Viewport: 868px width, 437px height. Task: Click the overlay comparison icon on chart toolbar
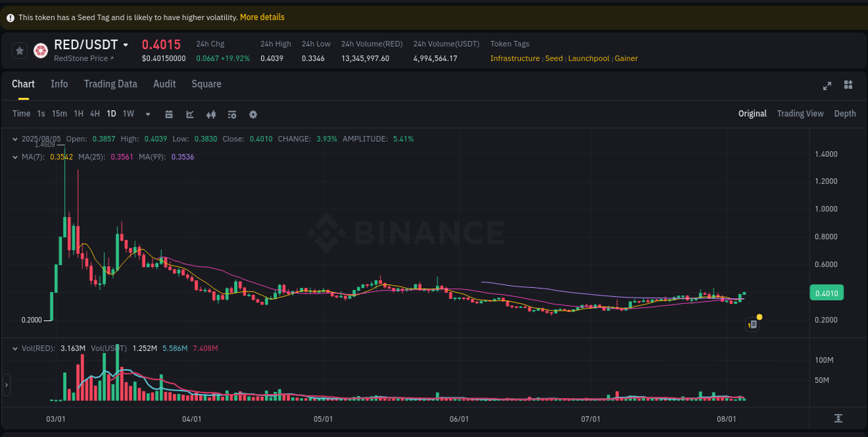click(x=190, y=114)
